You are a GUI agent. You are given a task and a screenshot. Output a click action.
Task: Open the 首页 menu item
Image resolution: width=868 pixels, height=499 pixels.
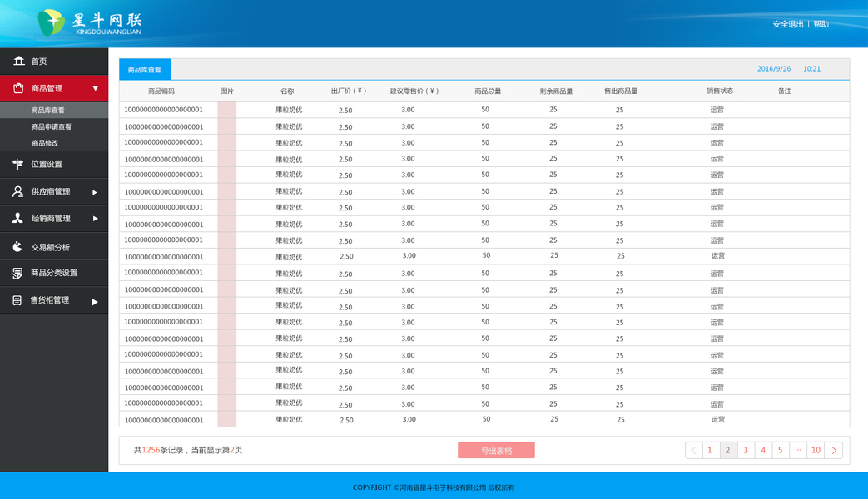pyautogui.click(x=54, y=61)
